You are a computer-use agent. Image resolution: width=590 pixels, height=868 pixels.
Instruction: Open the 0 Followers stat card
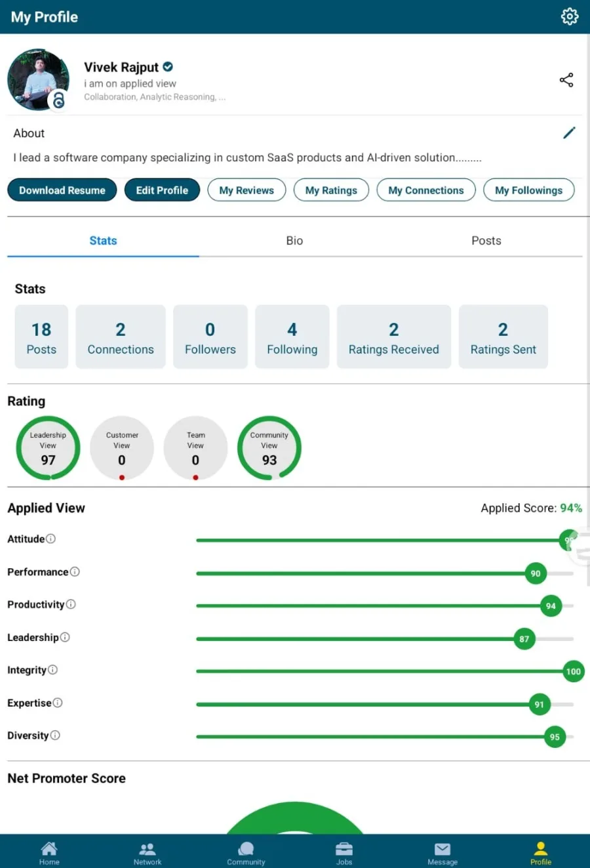coord(210,337)
